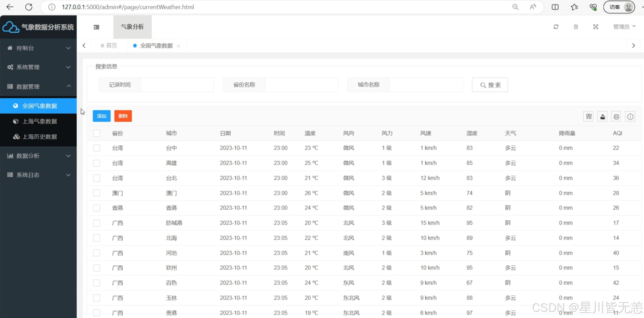Open the 管理员 user dropdown

[x=624, y=27]
